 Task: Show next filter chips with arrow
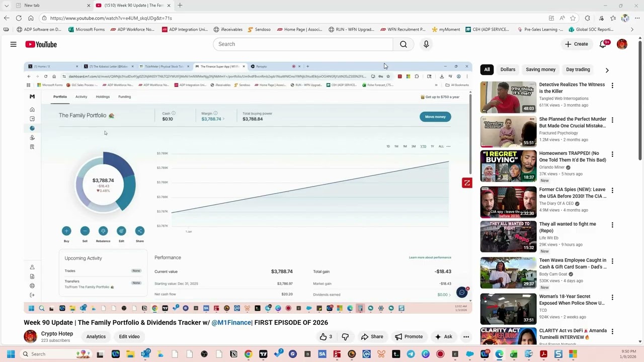[607, 70]
